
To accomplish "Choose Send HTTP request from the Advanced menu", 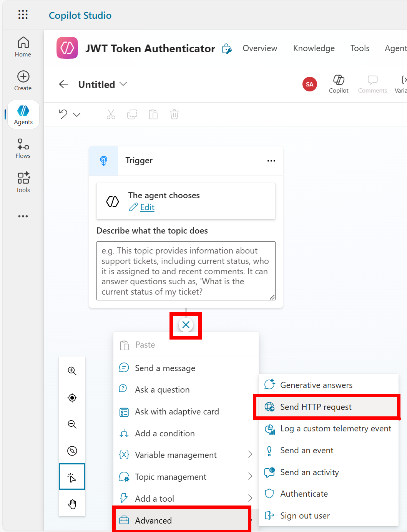I will point(316,407).
